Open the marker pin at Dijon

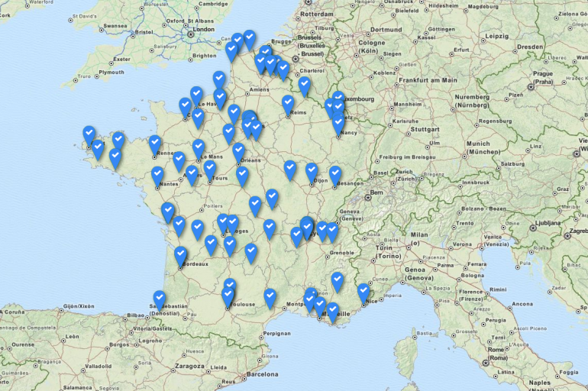312,172
